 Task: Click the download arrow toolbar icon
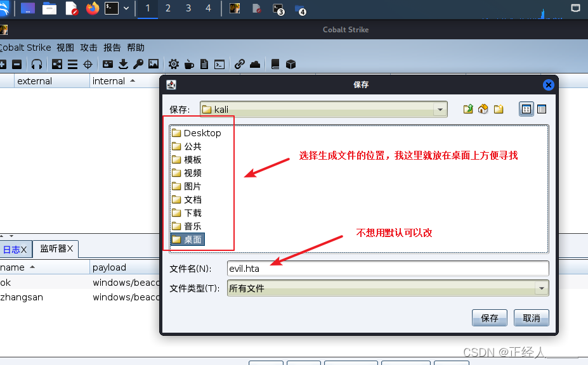tap(123, 64)
